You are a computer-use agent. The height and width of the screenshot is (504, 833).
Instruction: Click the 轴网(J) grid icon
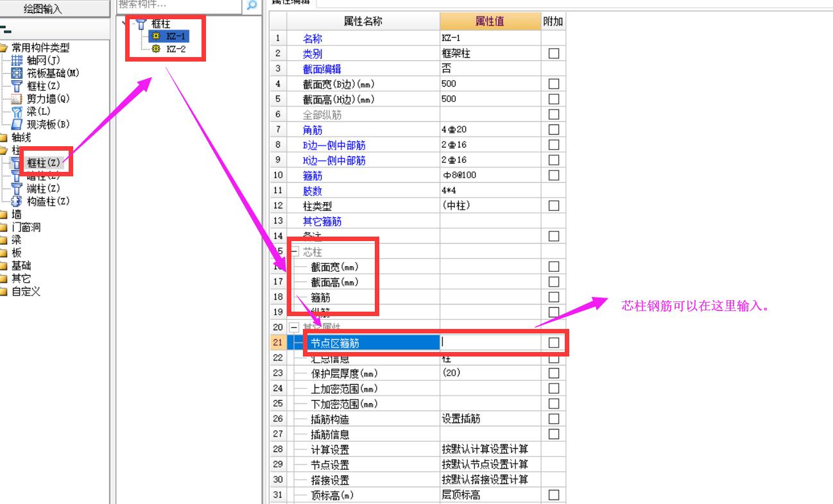click(x=17, y=60)
